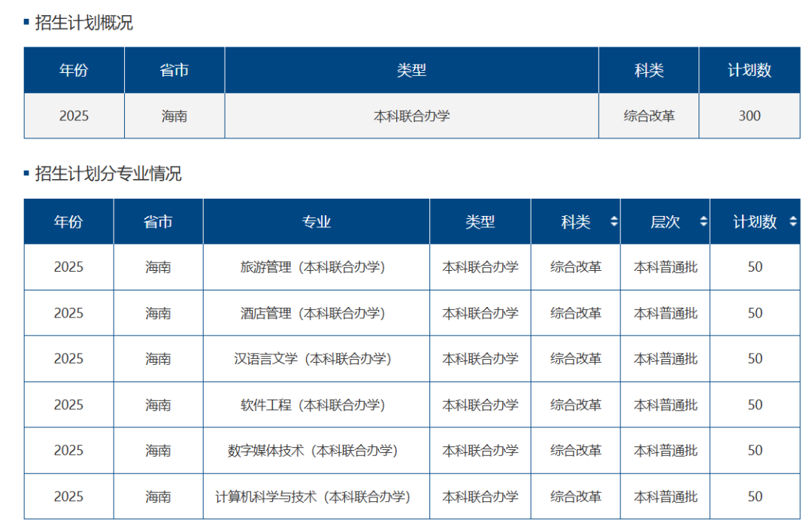The image size is (812, 523).
Task: Click the 类型 header in majors table
Action: tap(480, 222)
